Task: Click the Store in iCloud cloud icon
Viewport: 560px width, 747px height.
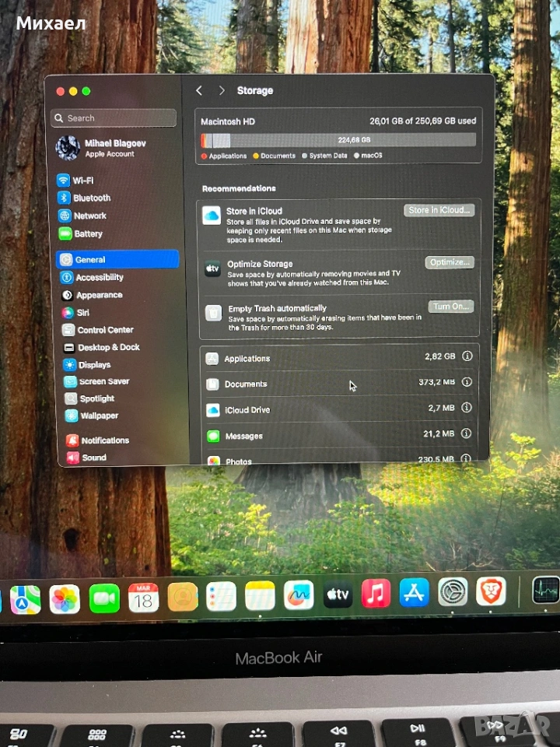Action: click(211, 216)
